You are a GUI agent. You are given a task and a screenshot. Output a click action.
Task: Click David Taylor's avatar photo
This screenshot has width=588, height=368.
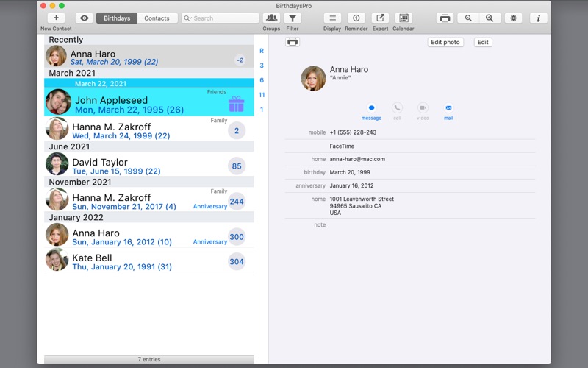57,164
